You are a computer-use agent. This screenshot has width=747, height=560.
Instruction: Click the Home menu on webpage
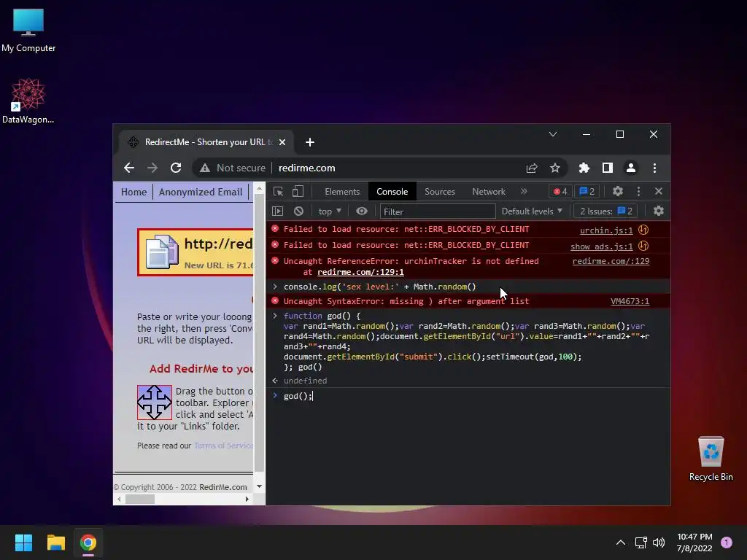[134, 192]
